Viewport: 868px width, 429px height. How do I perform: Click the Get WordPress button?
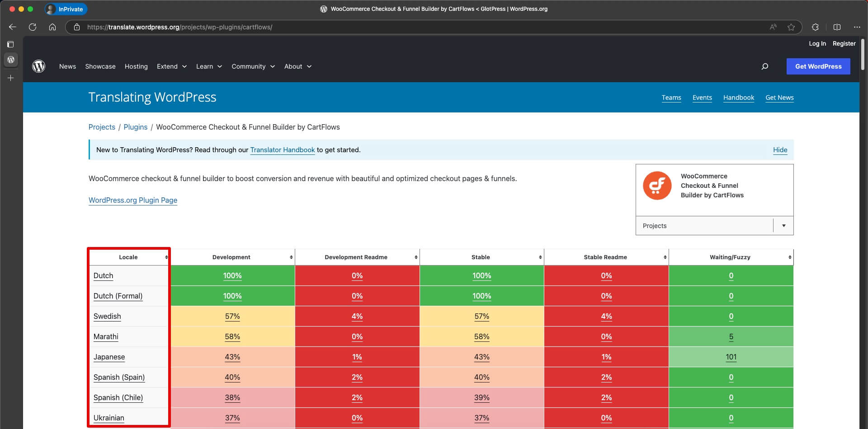pyautogui.click(x=818, y=66)
